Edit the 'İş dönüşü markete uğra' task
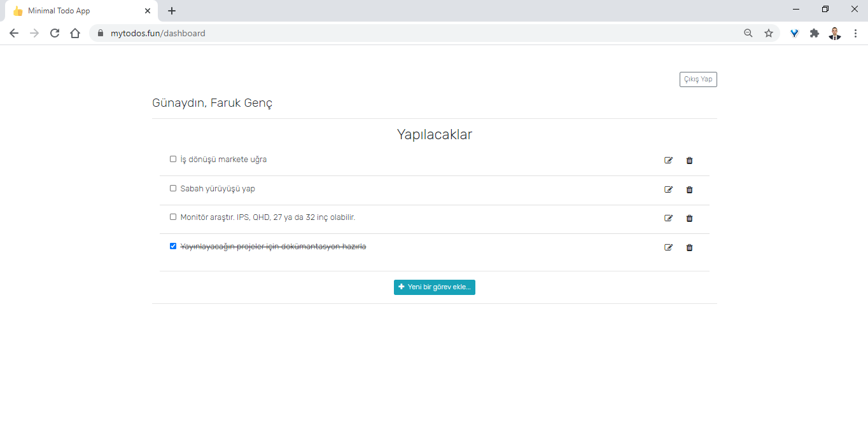Image resolution: width=868 pixels, height=445 pixels. 668,160
